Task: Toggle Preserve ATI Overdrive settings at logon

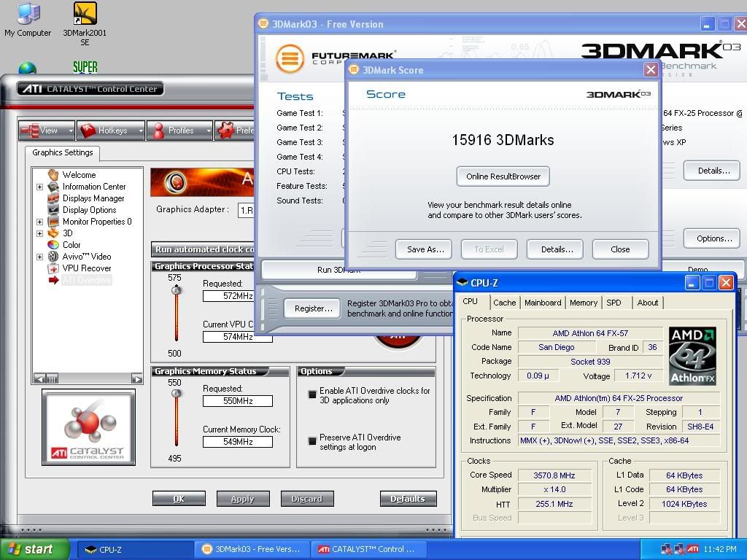Action: [x=312, y=441]
